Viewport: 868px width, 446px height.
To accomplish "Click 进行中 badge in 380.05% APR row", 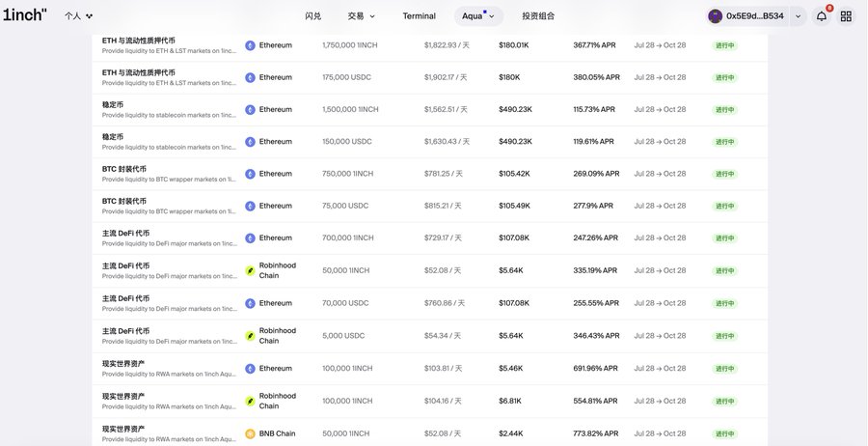I will point(724,77).
